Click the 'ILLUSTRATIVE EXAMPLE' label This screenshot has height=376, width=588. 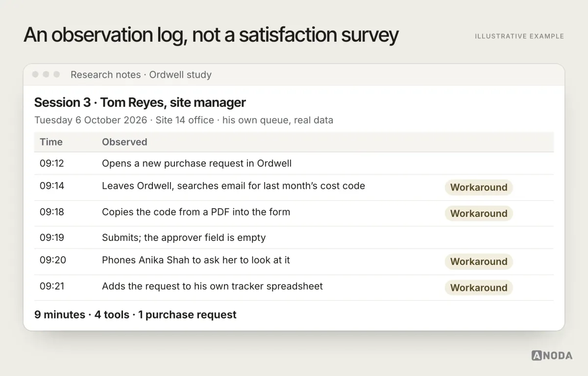519,36
